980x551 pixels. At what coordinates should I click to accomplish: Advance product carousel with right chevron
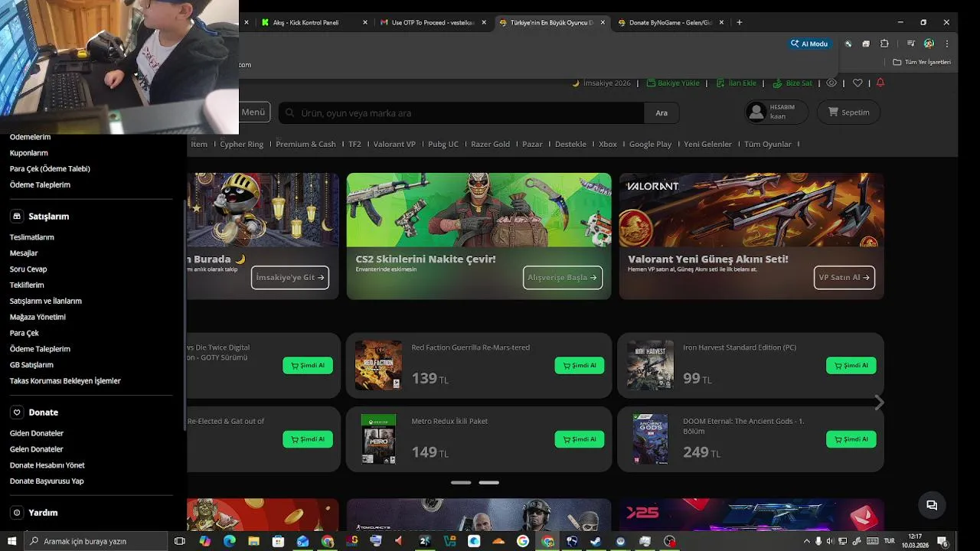coord(879,403)
